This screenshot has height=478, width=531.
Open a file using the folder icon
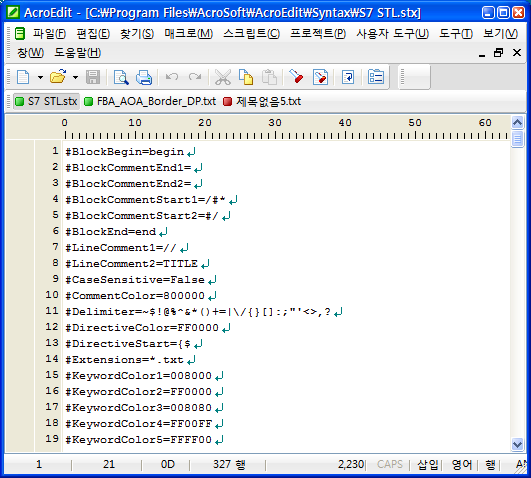[x=58, y=77]
